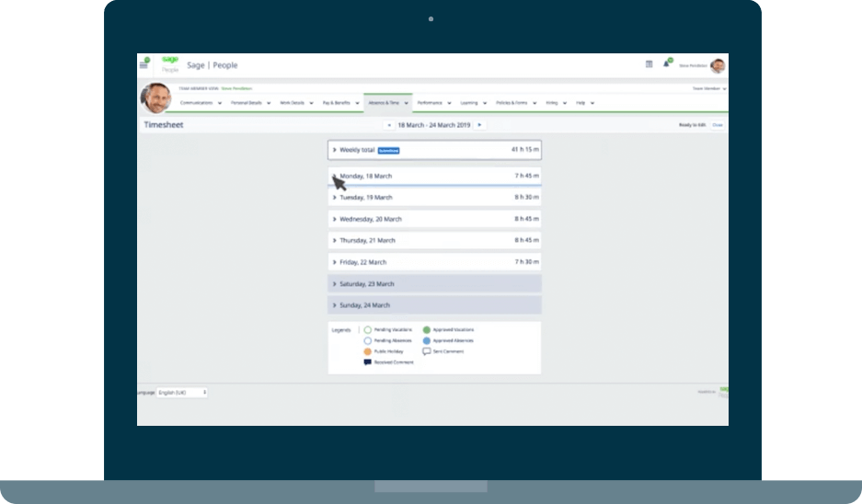Open the Pay & Benefits menu
862x504 pixels.
pos(340,103)
